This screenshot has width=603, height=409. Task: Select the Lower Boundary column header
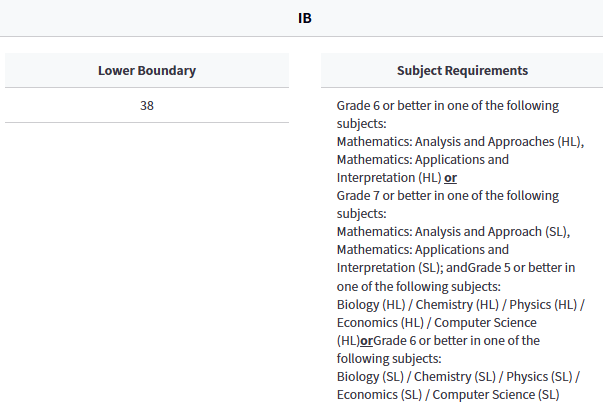pos(147,71)
